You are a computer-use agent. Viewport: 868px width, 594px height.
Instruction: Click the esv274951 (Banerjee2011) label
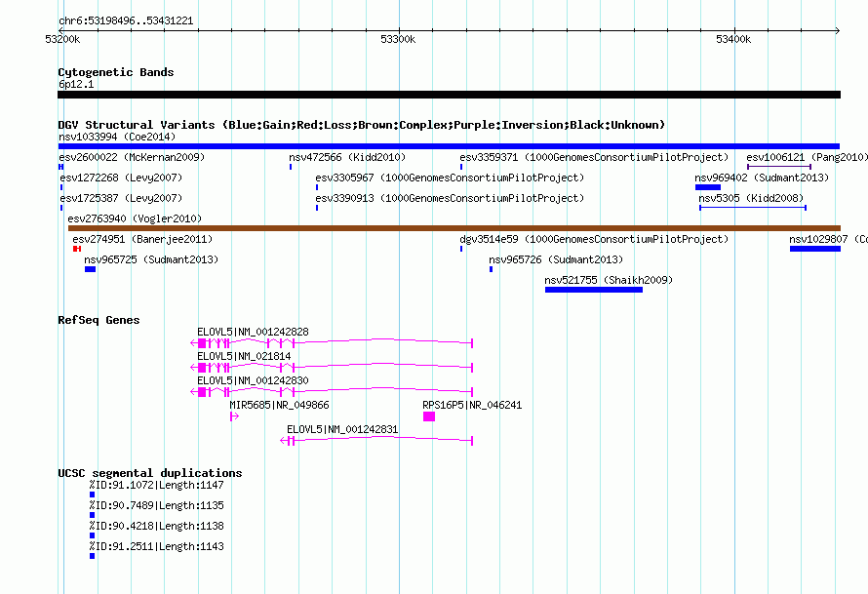(x=142, y=239)
